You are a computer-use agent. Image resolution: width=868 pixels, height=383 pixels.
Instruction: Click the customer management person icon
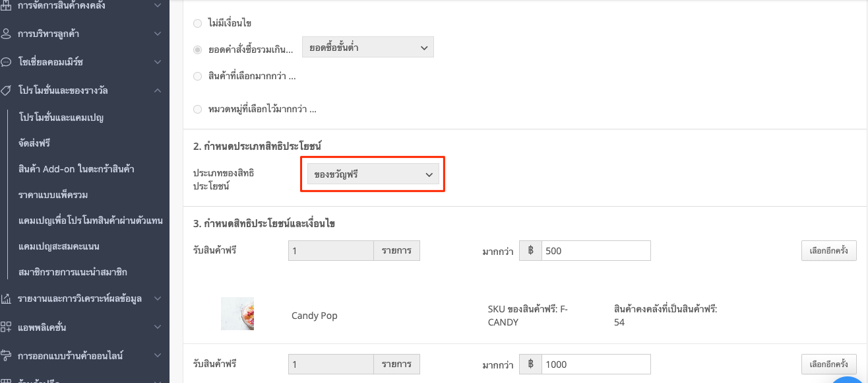(x=6, y=33)
